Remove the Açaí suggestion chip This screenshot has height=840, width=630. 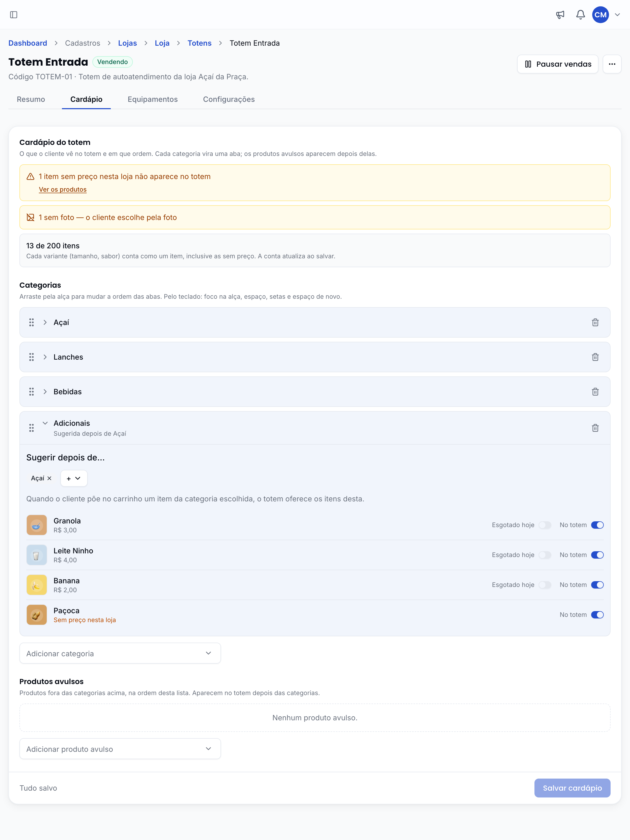pyautogui.click(x=49, y=479)
